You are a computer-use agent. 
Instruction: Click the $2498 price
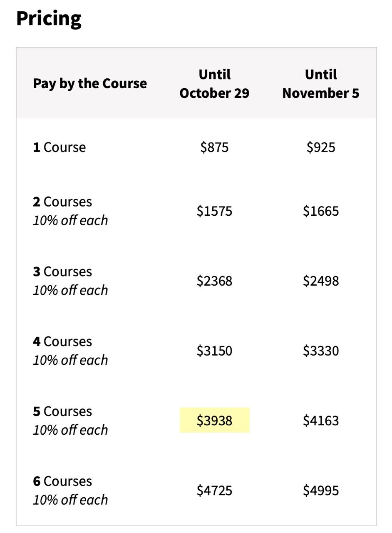coord(320,281)
